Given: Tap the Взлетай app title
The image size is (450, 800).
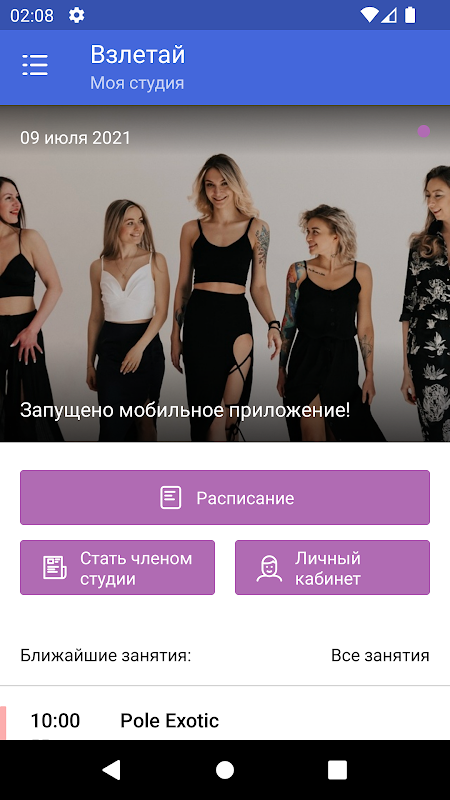Looking at the screenshot, I should 138,55.
